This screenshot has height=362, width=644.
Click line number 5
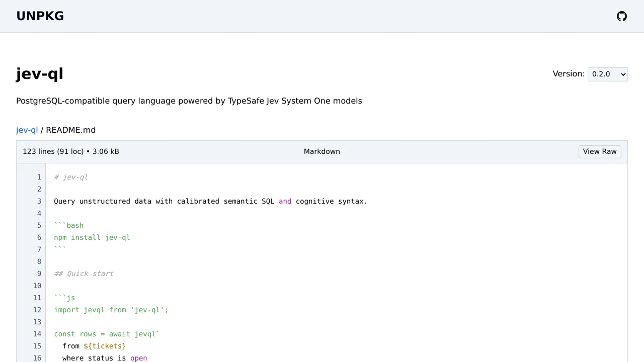(39, 225)
